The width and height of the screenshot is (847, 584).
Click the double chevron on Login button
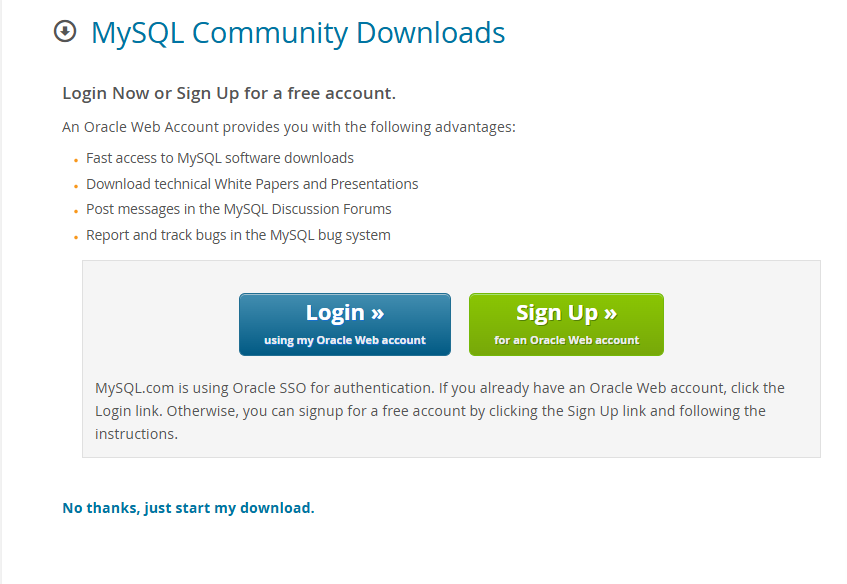point(378,313)
